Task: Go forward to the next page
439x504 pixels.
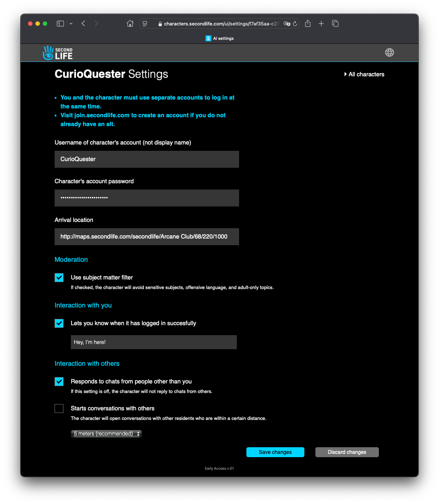Action: tap(96, 24)
